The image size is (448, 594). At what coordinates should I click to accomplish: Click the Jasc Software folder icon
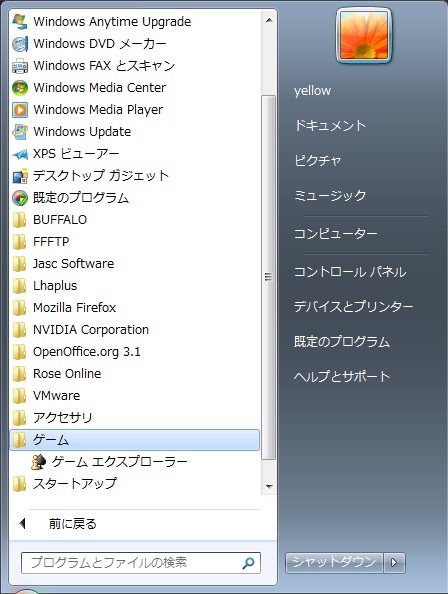point(19,264)
